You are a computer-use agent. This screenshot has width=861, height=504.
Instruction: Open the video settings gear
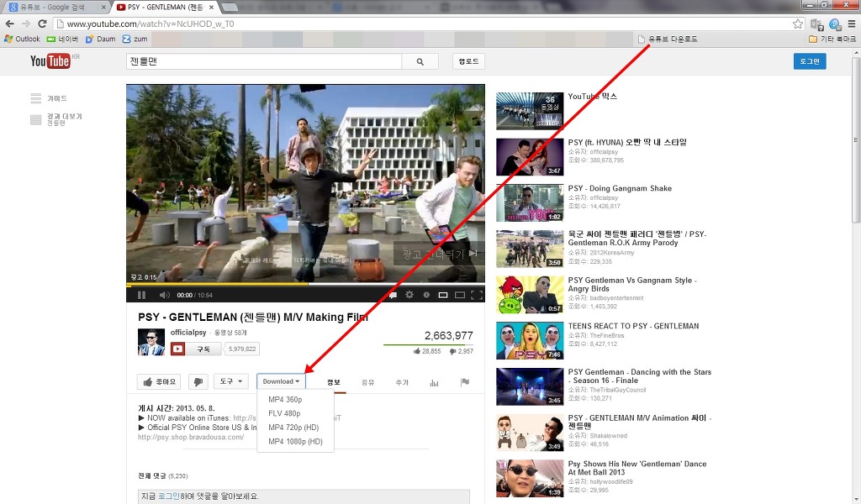pos(409,295)
